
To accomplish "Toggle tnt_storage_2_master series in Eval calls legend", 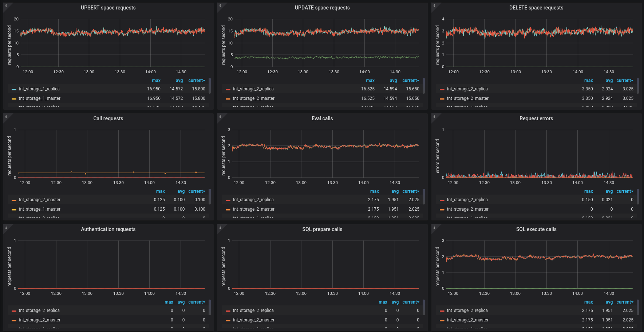I will click(x=253, y=209).
